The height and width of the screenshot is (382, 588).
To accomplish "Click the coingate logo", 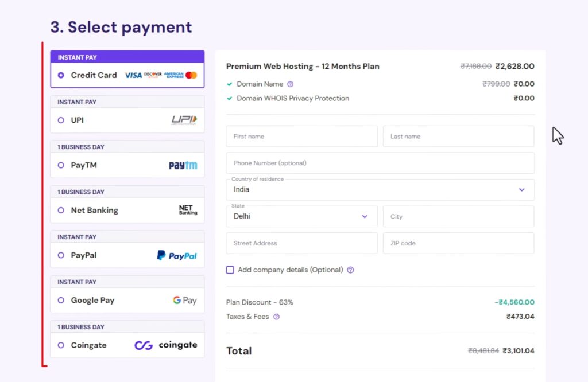I will coord(166,345).
